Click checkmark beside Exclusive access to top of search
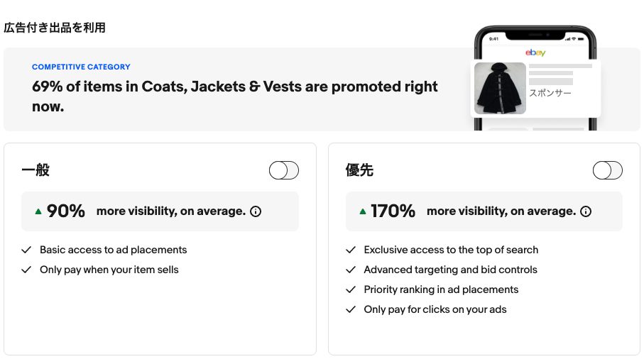Viewport: 644px width, 359px height. (x=350, y=250)
